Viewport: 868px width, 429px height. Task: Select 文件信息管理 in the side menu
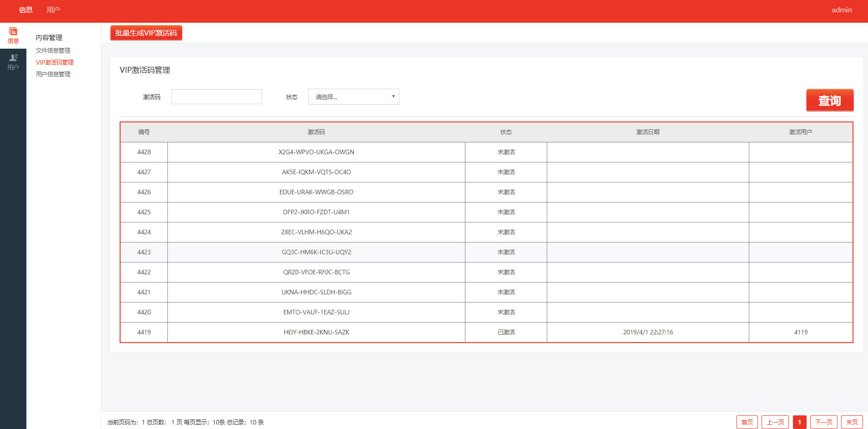tap(53, 50)
